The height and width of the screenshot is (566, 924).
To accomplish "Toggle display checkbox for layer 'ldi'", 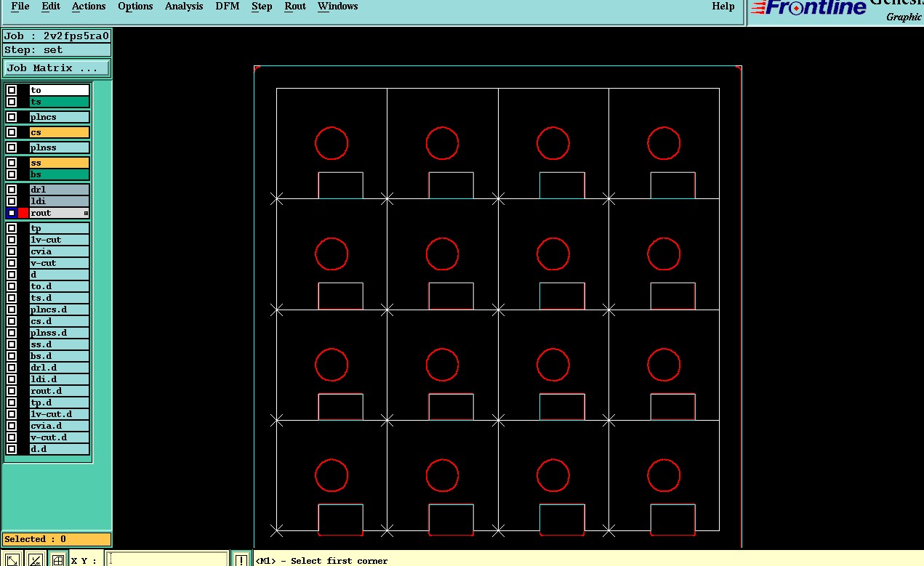I will 12,202.
